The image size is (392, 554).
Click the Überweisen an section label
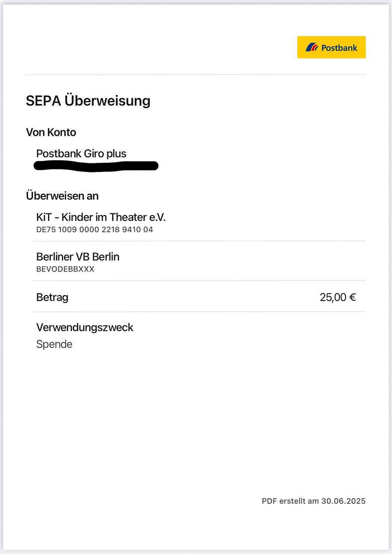(x=62, y=196)
